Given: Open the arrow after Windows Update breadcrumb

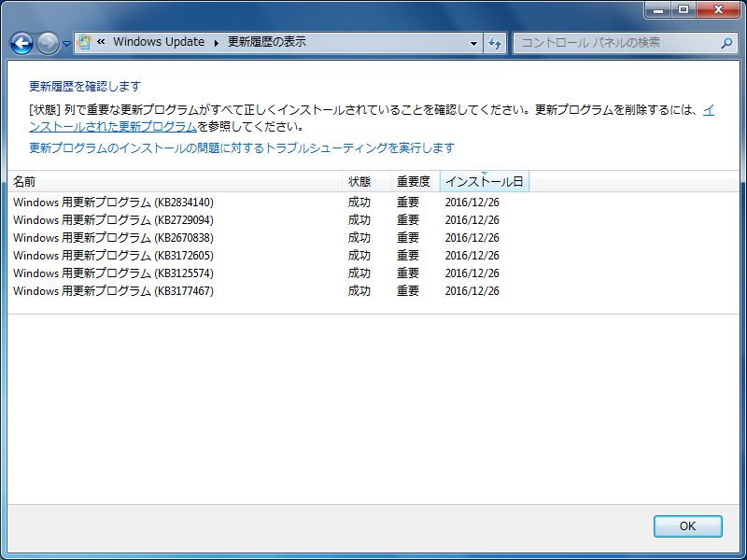Looking at the screenshot, I should pos(217,43).
